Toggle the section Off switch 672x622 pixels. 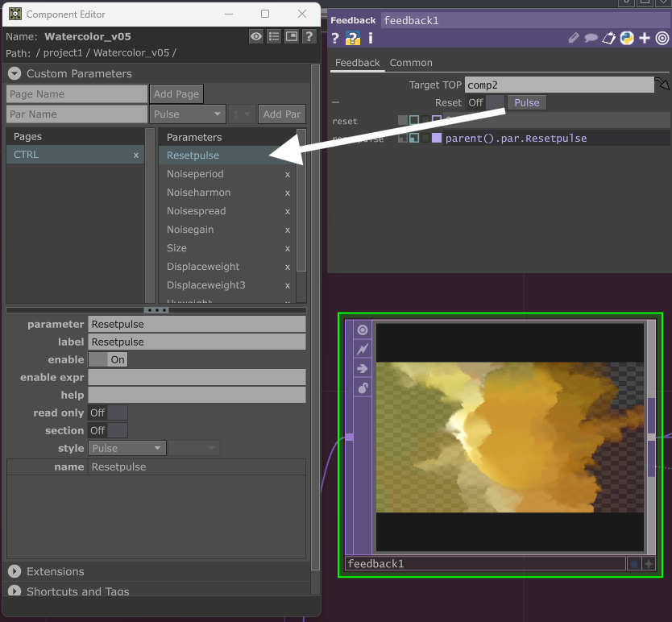108,430
